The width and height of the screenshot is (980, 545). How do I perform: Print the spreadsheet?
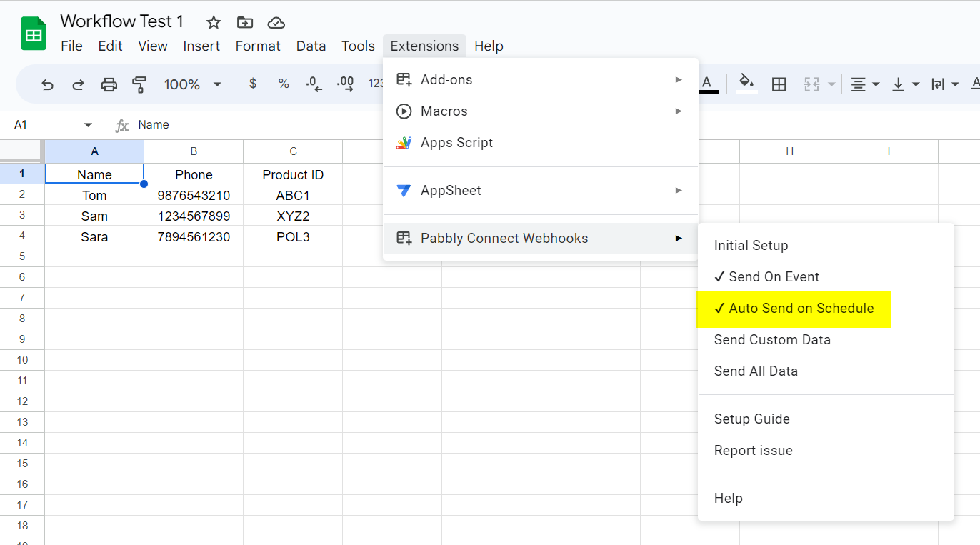click(x=109, y=84)
